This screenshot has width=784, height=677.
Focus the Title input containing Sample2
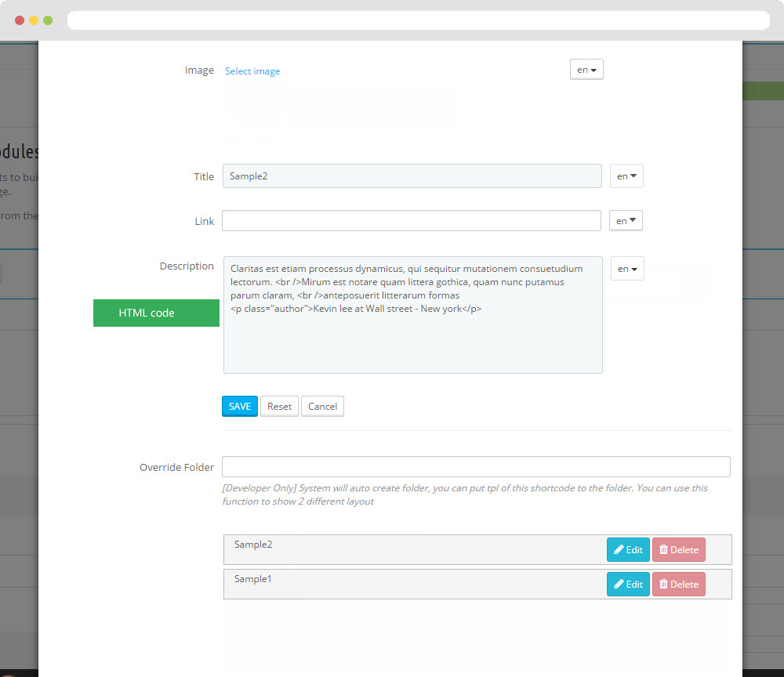click(x=412, y=176)
